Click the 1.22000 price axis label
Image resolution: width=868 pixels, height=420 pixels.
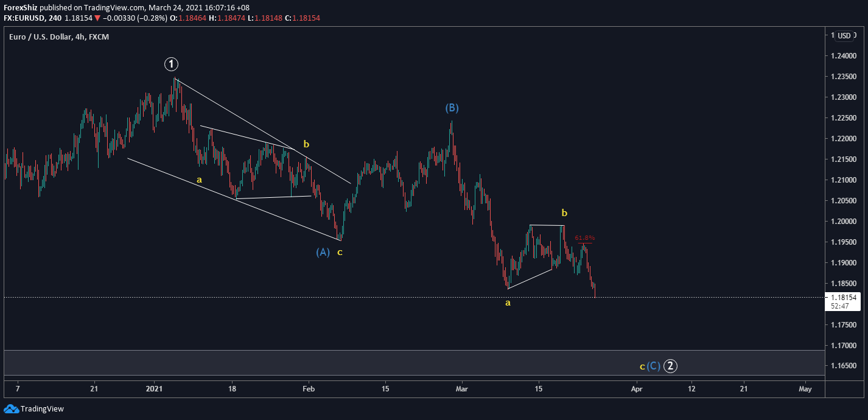843,139
